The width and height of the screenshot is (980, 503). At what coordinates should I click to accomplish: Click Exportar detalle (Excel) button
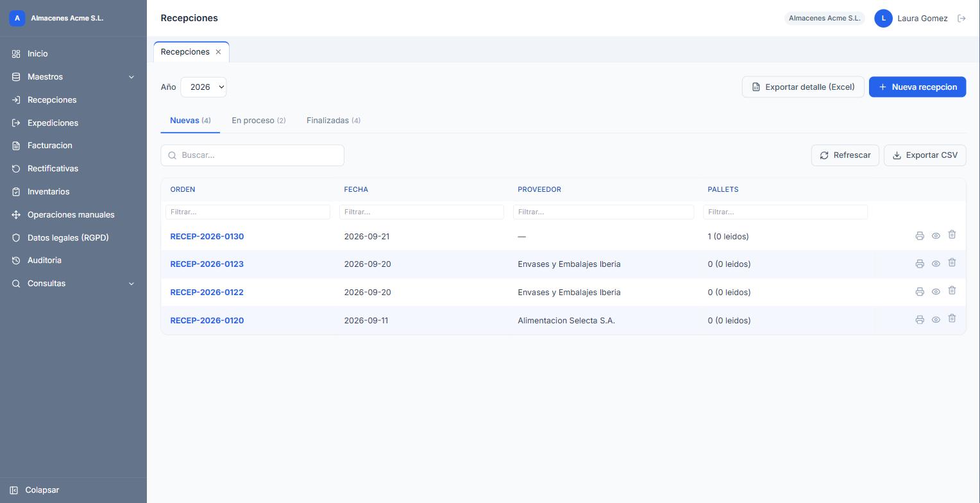803,87
